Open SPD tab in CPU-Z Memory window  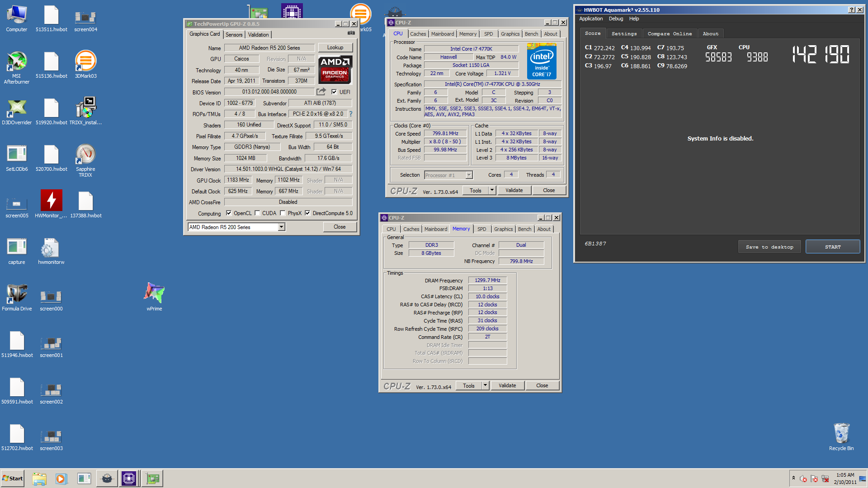(x=481, y=229)
